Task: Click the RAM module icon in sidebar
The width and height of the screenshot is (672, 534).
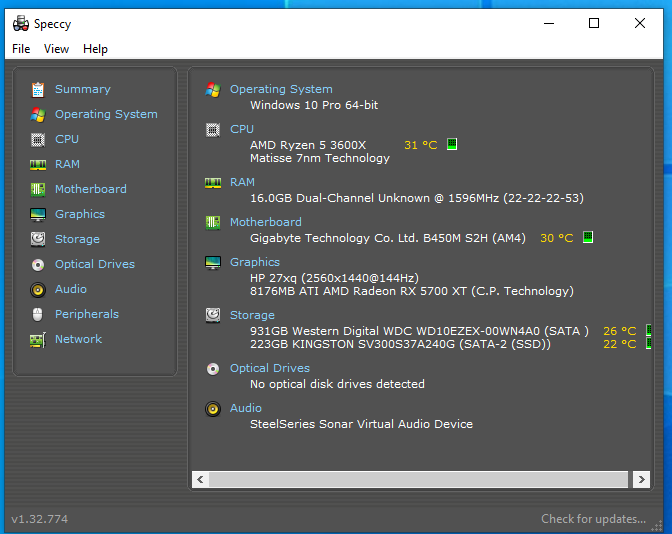Action: [38, 165]
